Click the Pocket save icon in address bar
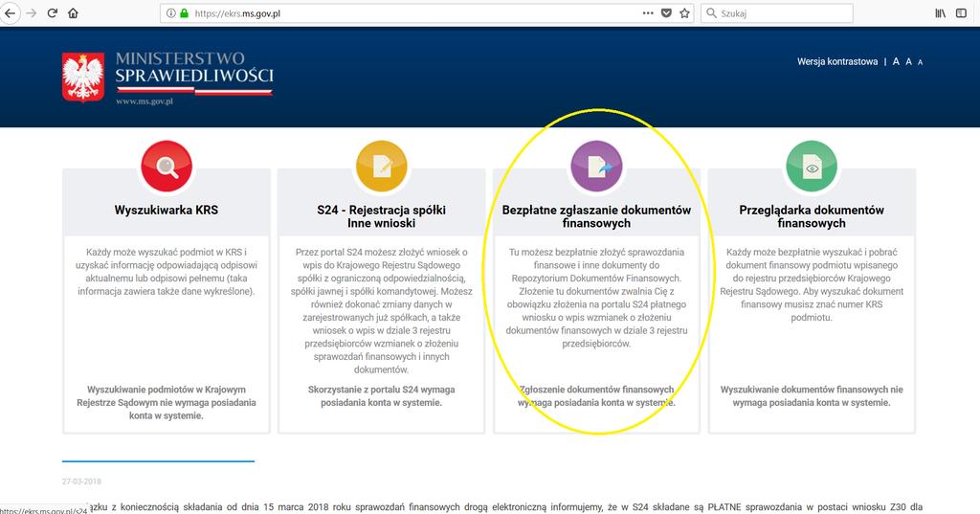This screenshot has width=980, height=514. click(x=666, y=13)
